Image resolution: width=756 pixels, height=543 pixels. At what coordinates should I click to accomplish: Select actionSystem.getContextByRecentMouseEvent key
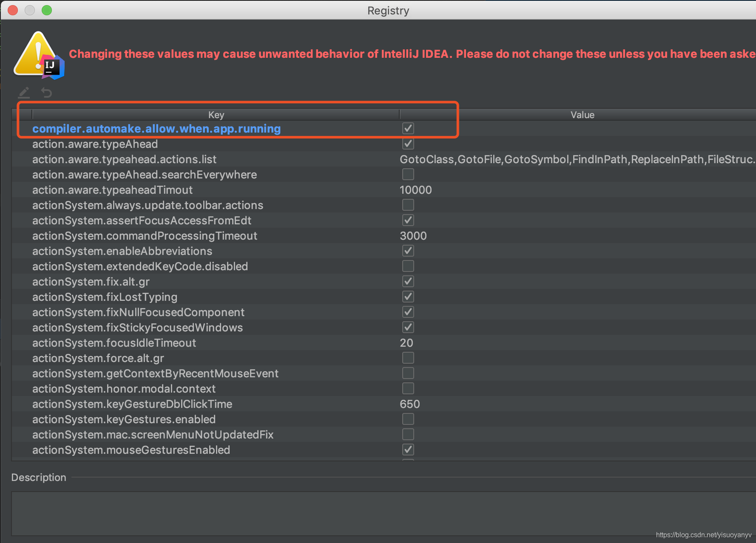pyautogui.click(x=155, y=373)
